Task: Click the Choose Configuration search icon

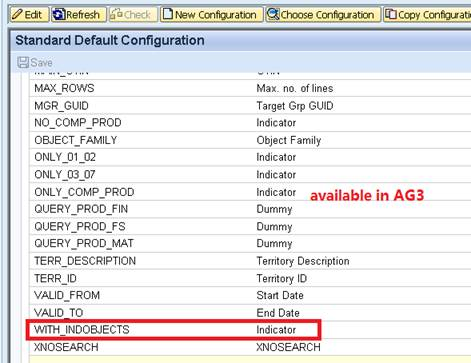Action: [273, 14]
